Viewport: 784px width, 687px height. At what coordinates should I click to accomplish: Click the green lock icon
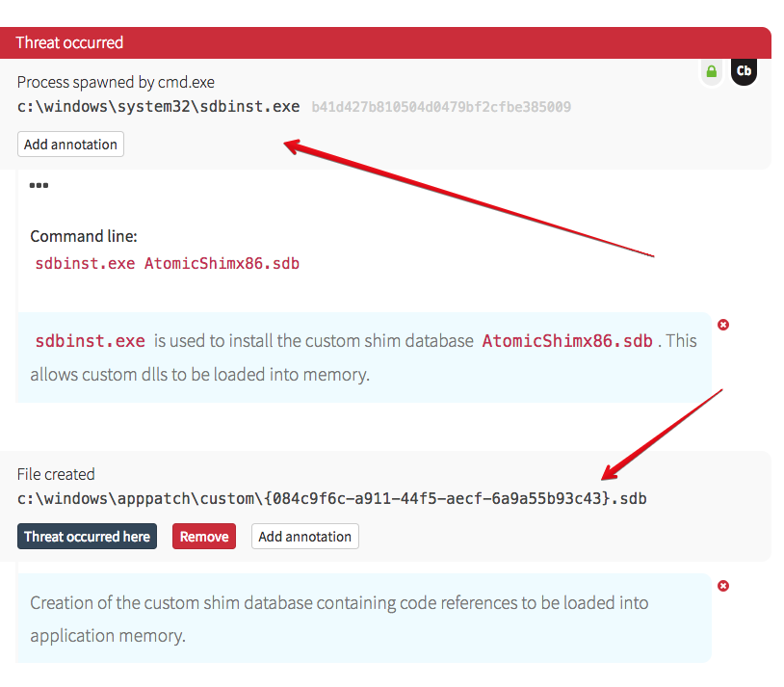[x=711, y=72]
